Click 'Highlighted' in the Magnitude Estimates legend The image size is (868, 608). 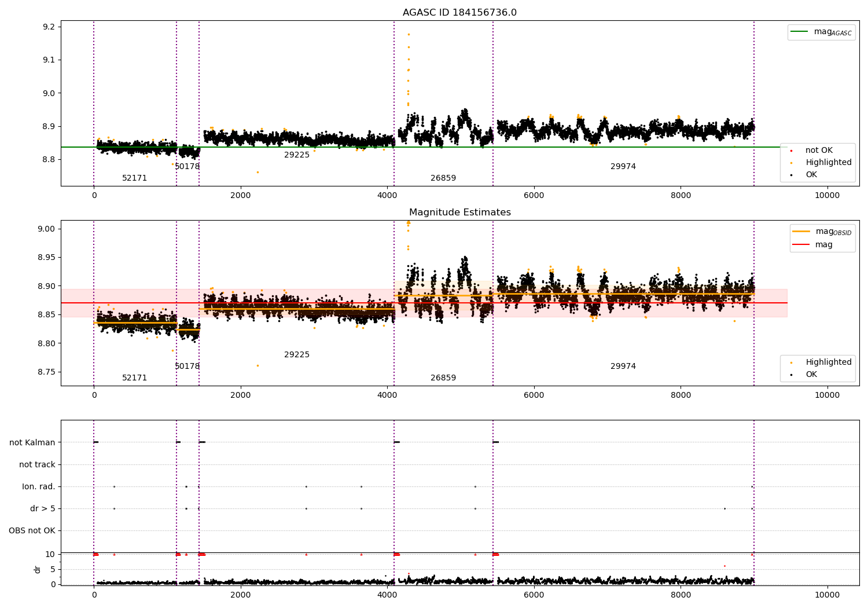(829, 362)
